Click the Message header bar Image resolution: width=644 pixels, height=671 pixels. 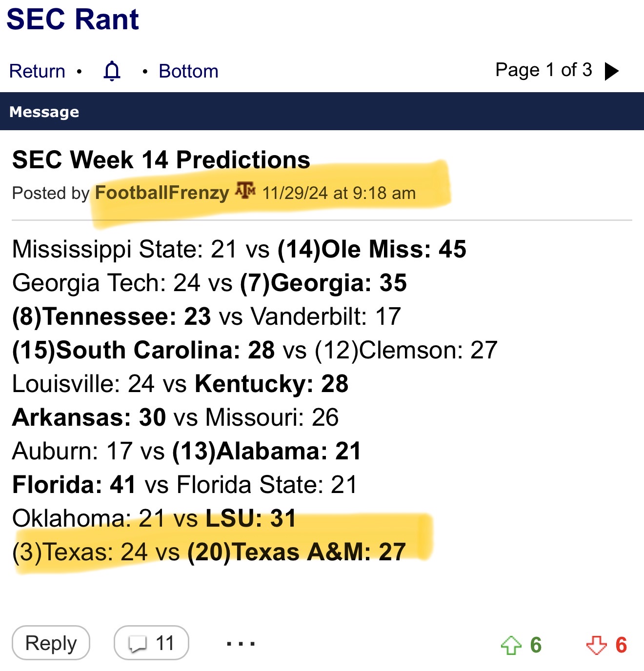(322, 112)
